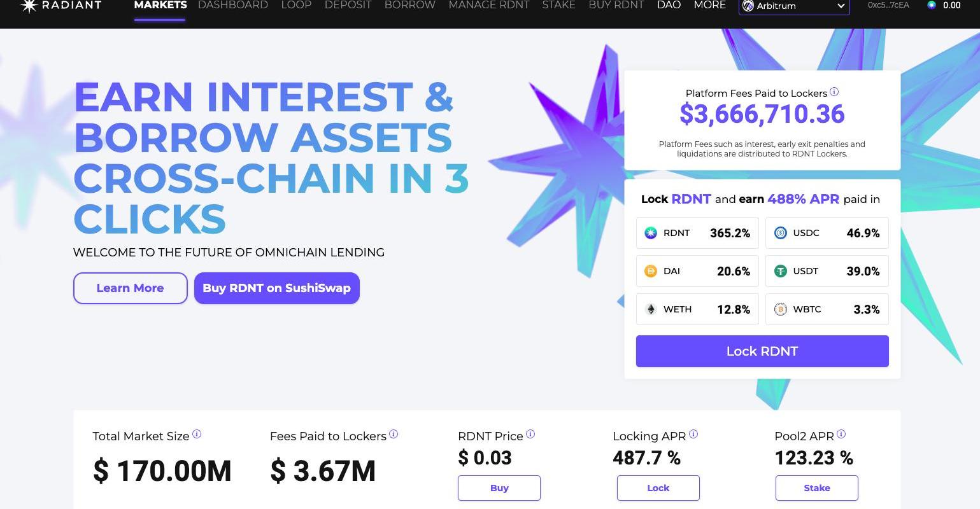Screen dimensions: 980x509
Task: Click the info icon next to Total Market Size
Action: tap(197, 434)
